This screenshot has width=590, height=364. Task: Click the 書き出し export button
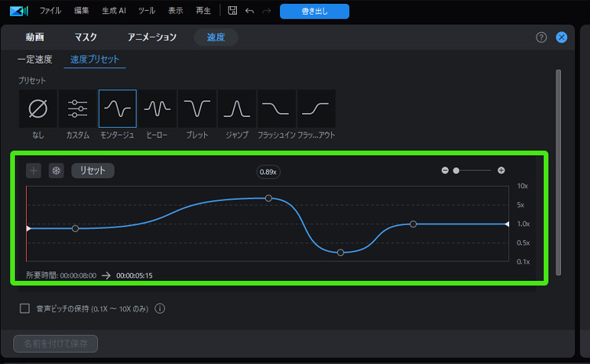coord(315,11)
